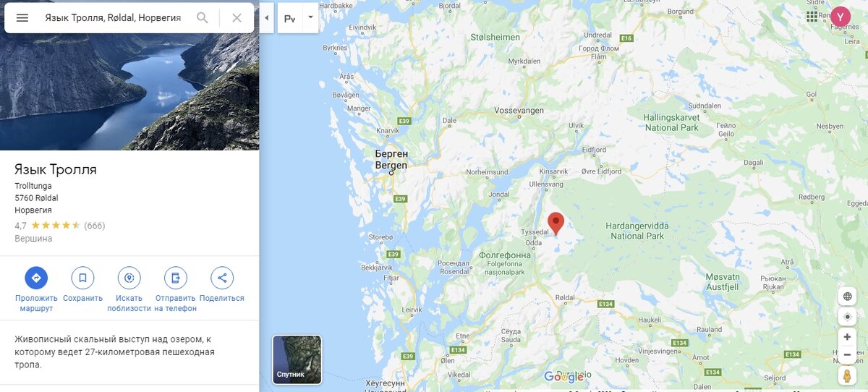Screen dimensions: 868x392
Task: Click the Искать поблизости nearby icon
Action: (x=129, y=278)
